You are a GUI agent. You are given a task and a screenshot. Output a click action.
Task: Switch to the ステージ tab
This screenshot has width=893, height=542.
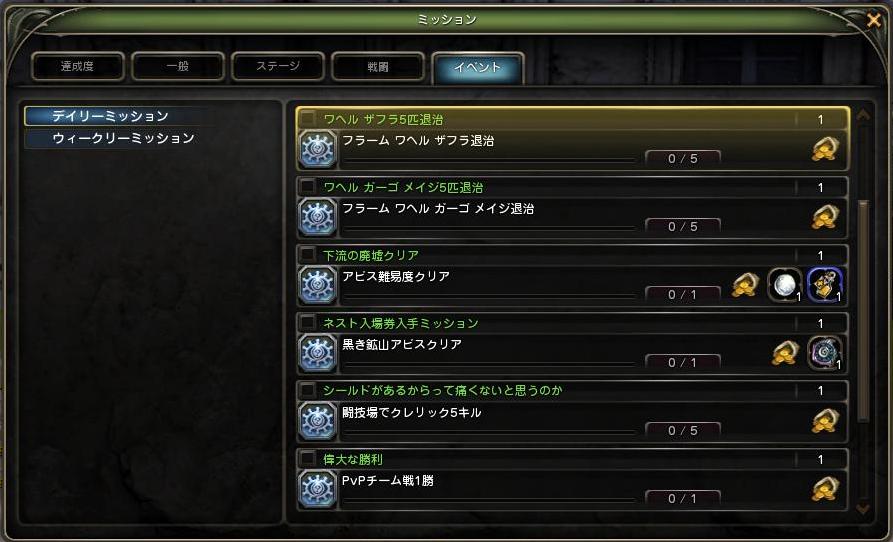point(278,67)
